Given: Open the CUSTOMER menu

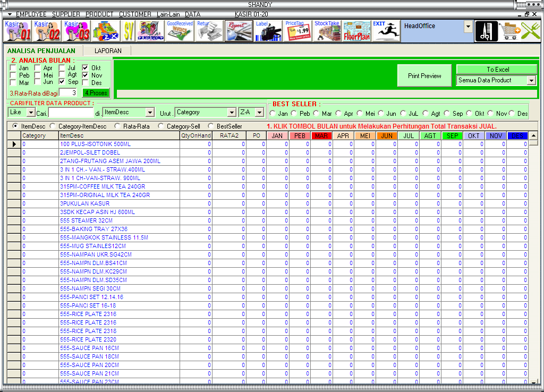Looking at the screenshot, I should [135, 14].
